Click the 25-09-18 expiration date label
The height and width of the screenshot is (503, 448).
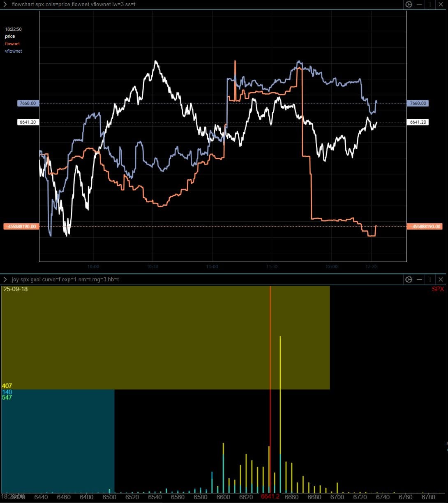click(x=15, y=289)
